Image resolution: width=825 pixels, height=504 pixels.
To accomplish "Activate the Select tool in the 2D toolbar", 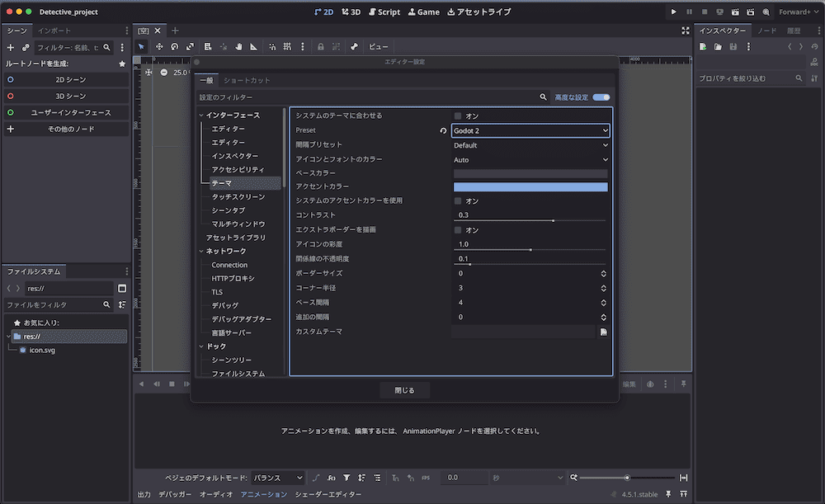I will point(142,46).
